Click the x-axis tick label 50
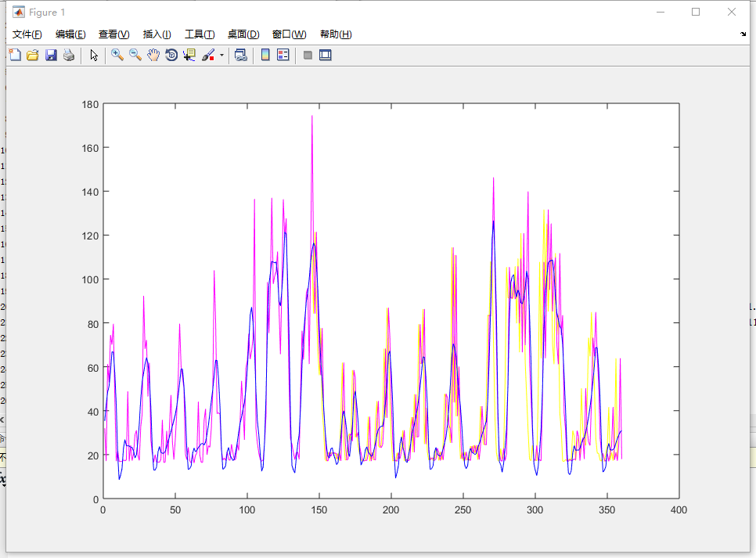Image resolution: width=756 pixels, height=558 pixels. pos(175,509)
